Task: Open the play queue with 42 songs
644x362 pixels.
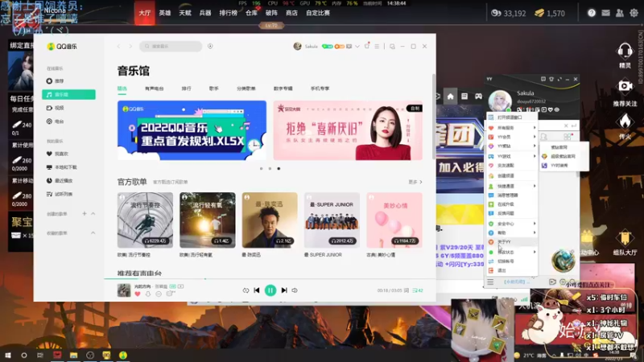Action: point(418,290)
